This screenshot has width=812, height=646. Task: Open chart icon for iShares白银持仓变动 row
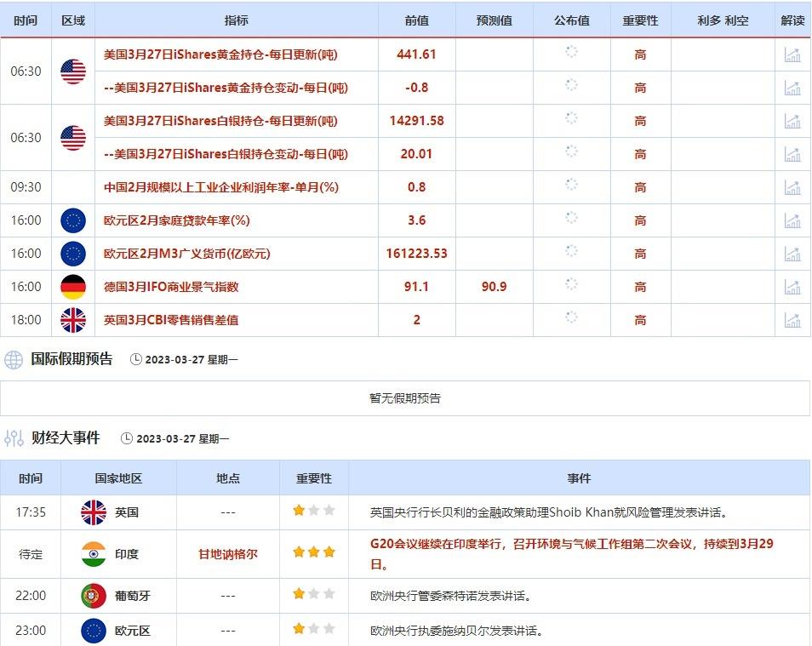tap(792, 154)
